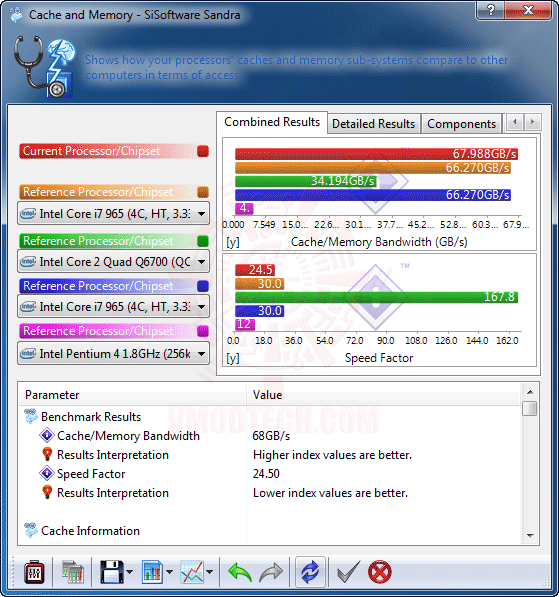Click the Sandra title bar app icon
This screenshot has width=559, height=597.
(16, 15)
